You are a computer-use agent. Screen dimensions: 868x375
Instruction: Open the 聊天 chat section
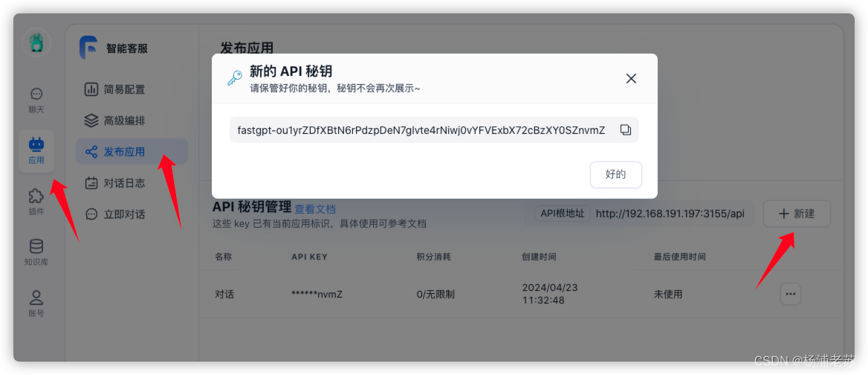coord(36,100)
